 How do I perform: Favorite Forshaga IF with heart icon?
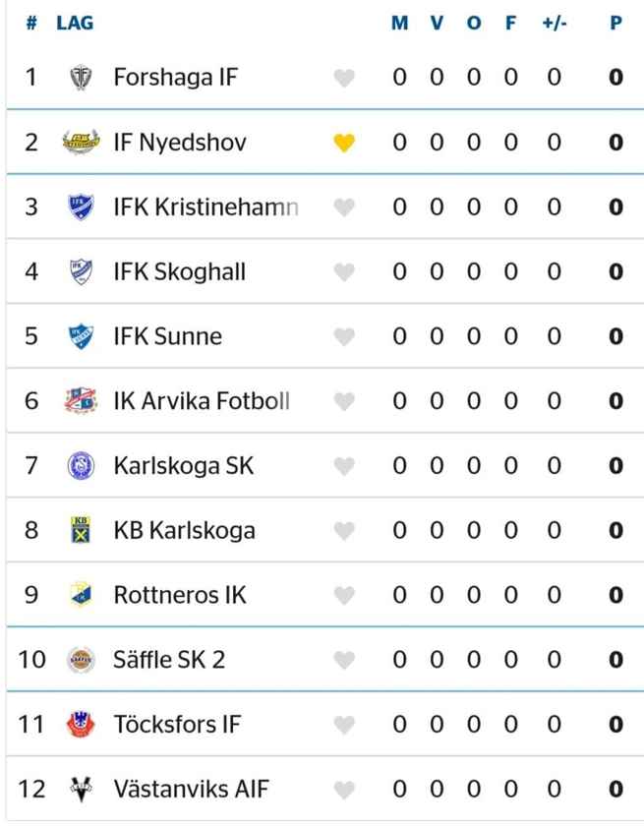[x=343, y=79]
